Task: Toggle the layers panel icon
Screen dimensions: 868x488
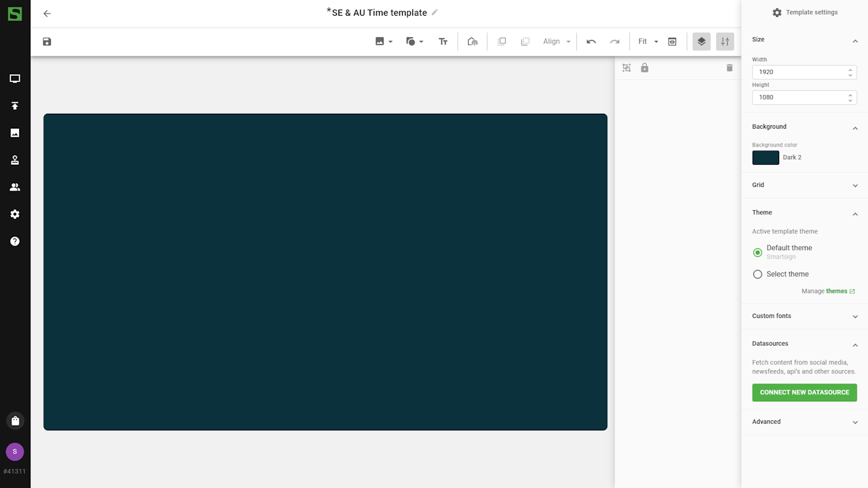Action: [x=701, y=42]
